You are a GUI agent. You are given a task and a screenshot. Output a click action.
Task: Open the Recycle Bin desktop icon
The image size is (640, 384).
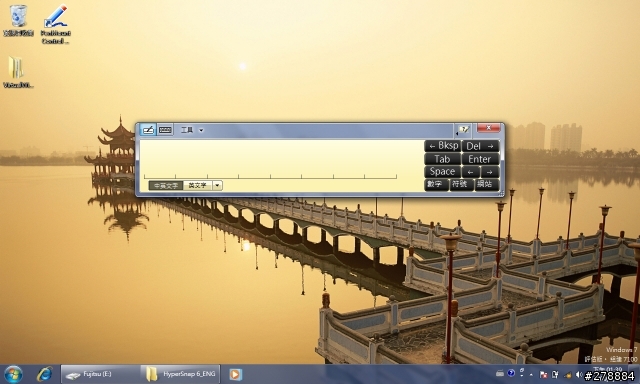point(18,20)
